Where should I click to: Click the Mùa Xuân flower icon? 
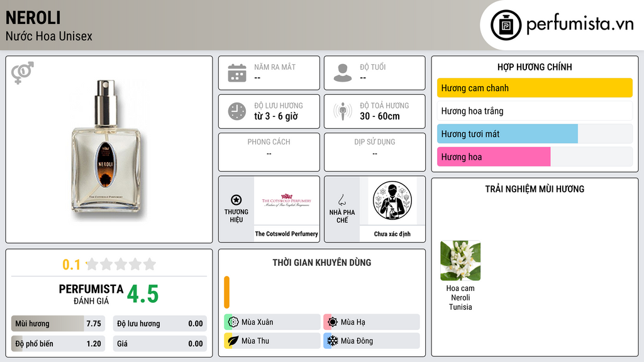(233, 322)
